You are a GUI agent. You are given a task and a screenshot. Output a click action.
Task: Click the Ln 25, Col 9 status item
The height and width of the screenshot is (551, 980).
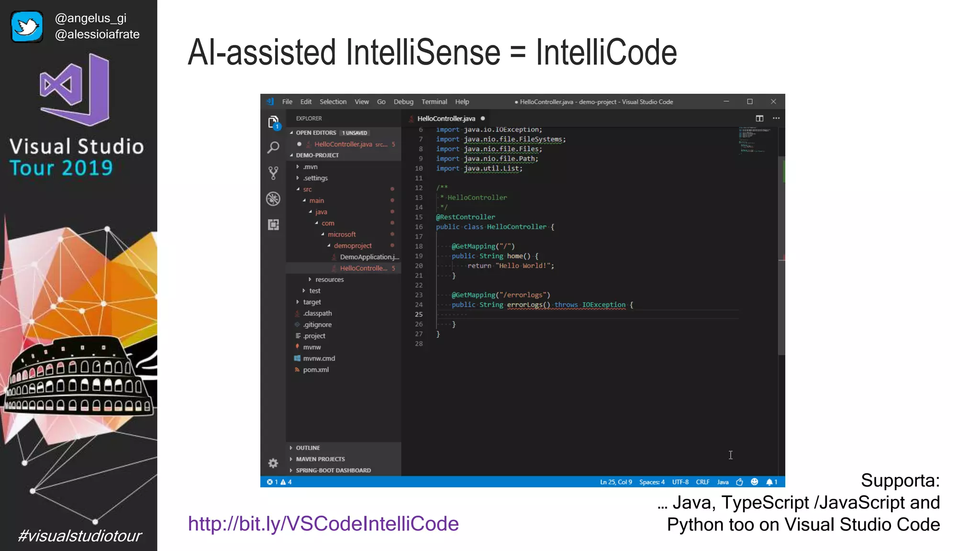616,482
